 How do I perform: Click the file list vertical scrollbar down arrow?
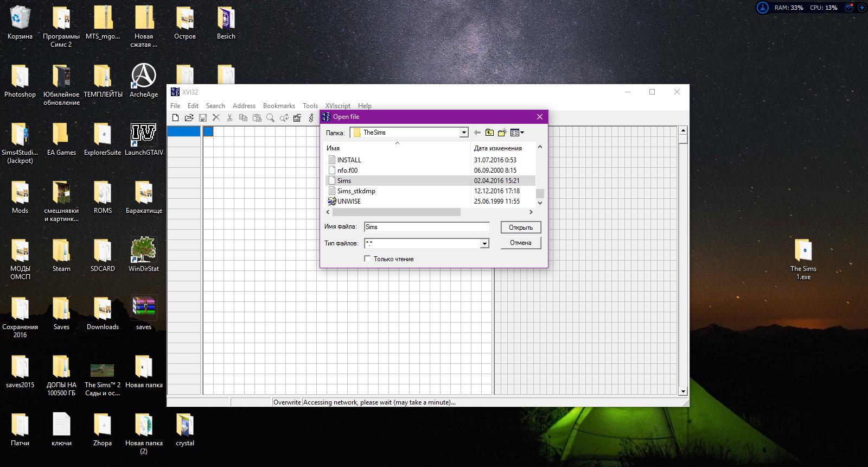(x=540, y=203)
